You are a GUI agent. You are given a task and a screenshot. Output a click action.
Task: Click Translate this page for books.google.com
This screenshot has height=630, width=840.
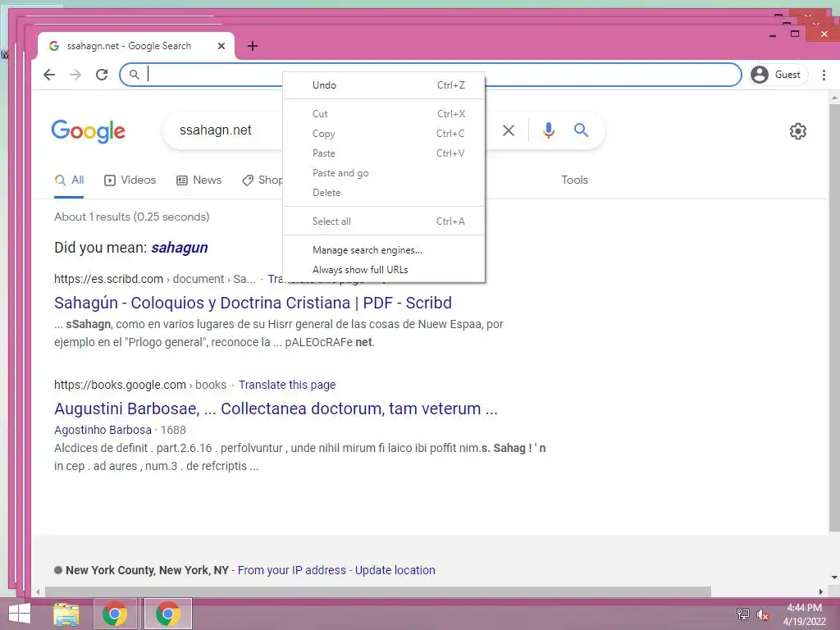287,385
